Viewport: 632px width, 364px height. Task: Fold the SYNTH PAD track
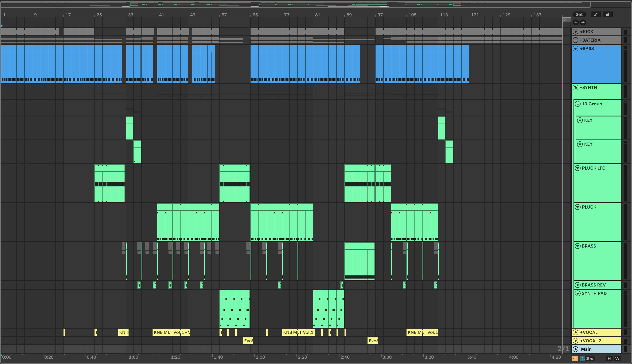pyautogui.click(x=578, y=294)
